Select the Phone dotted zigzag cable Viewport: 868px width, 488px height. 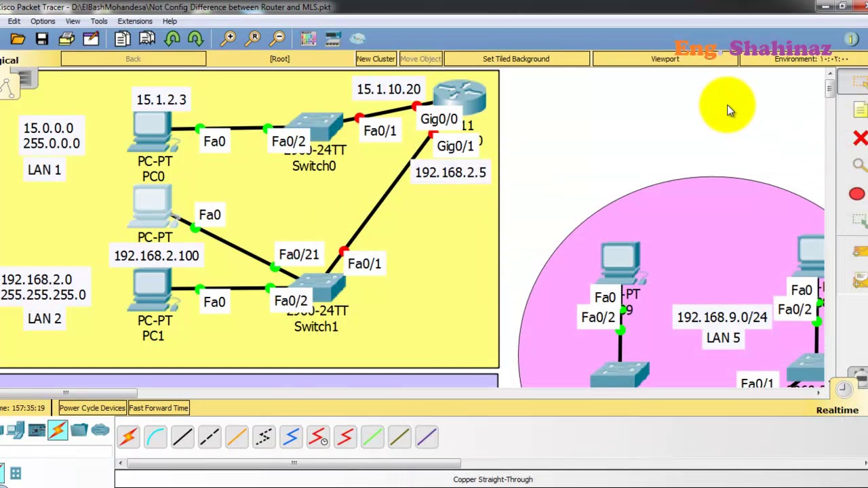[264, 437]
